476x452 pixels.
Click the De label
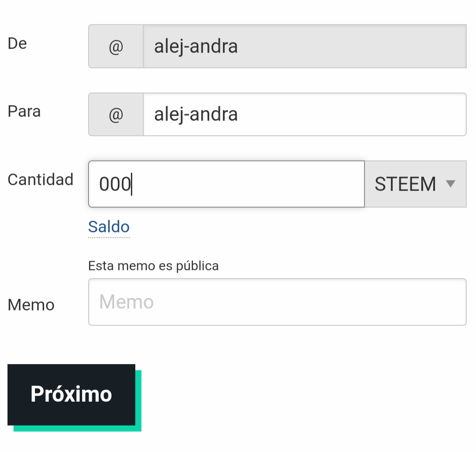point(17,44)
